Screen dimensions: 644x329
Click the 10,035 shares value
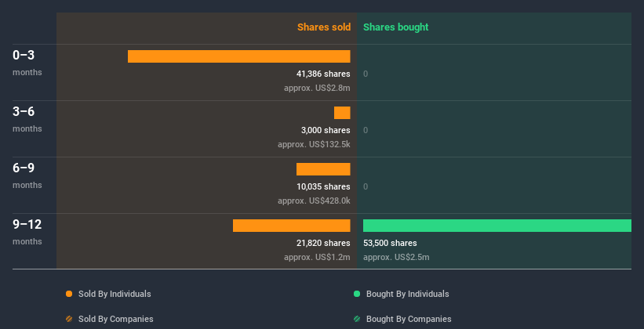[x=323, y=186]
